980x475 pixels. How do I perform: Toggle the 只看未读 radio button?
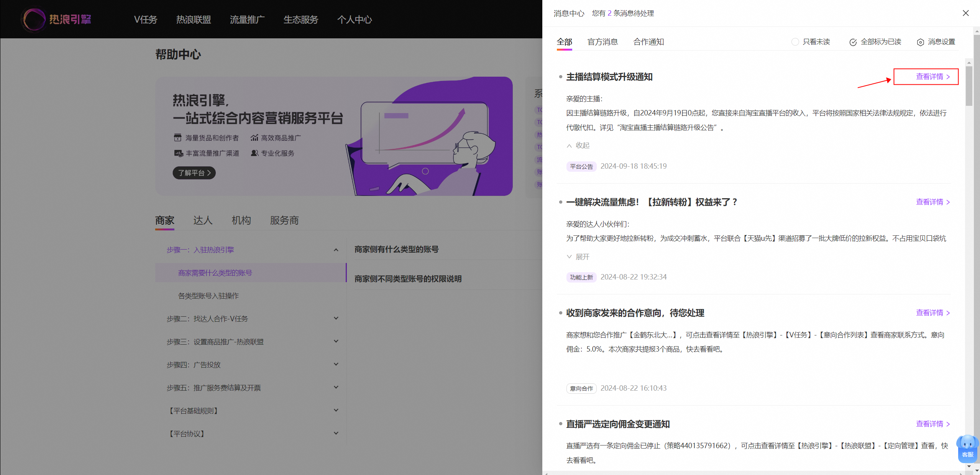[795, 42]
